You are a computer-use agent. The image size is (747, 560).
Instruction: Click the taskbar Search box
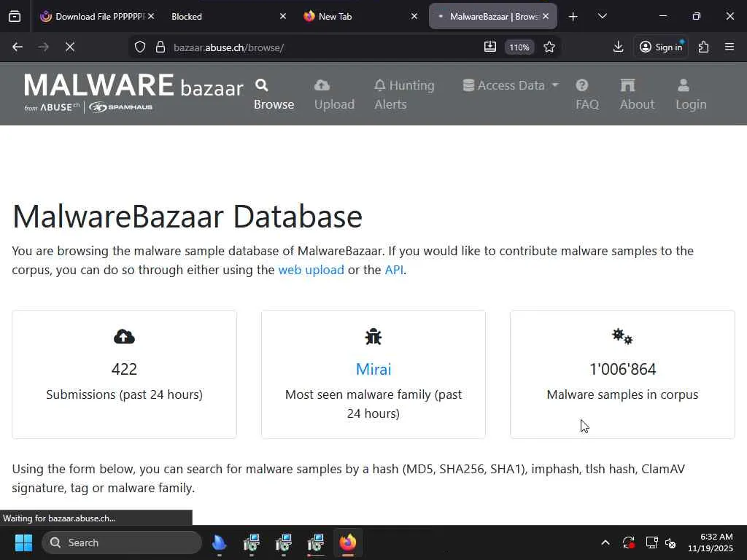(x=122, y=542)
